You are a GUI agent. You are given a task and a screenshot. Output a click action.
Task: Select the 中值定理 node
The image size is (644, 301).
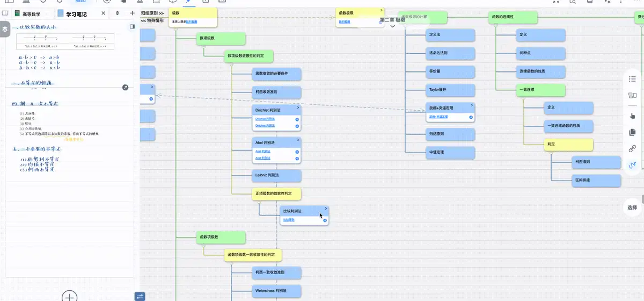pos(450,152)
